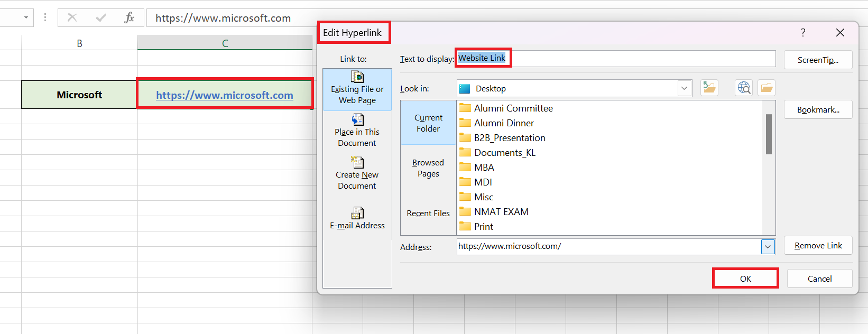
Task: Close the Edit Hyperlink dialog
Action: pos(840,33)
